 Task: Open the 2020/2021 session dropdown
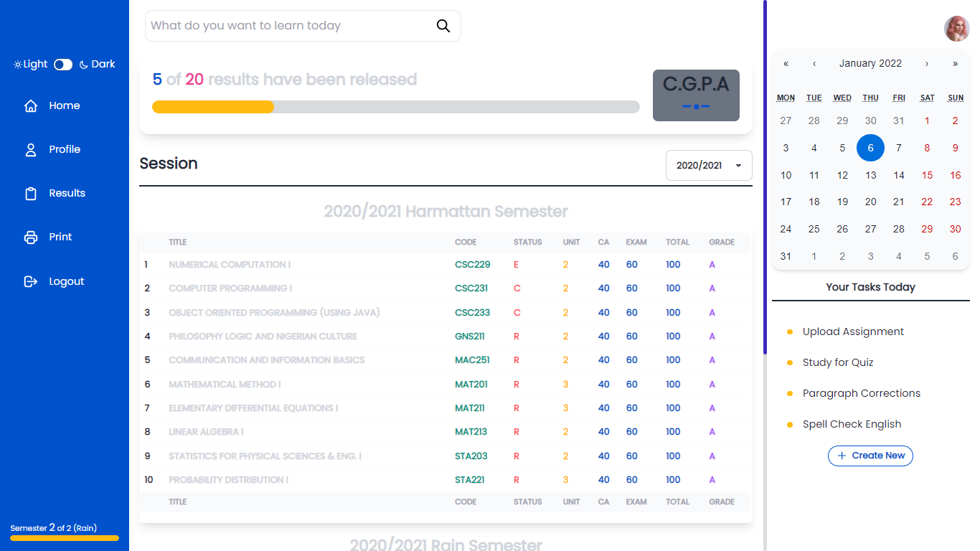pyautogui.click(x=708, y=165)
